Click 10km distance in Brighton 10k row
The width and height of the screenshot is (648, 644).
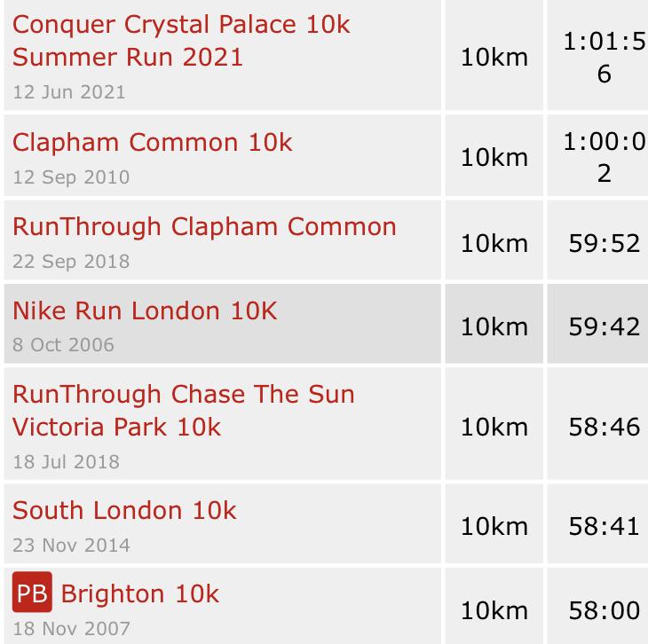pos(494,610)
